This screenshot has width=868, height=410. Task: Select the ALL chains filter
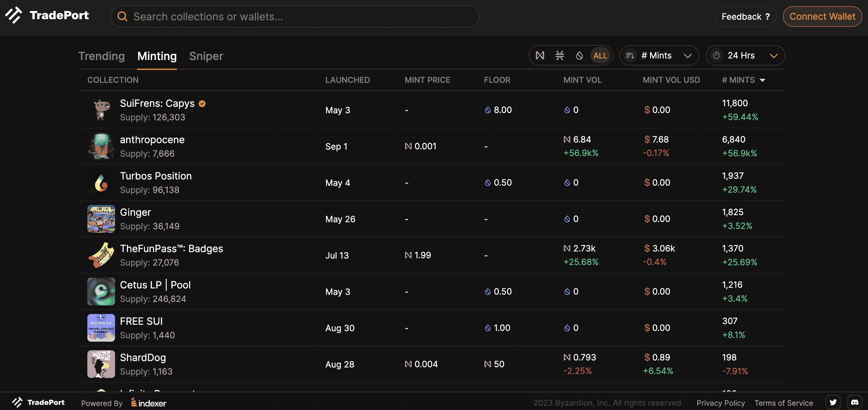[600, 56]
